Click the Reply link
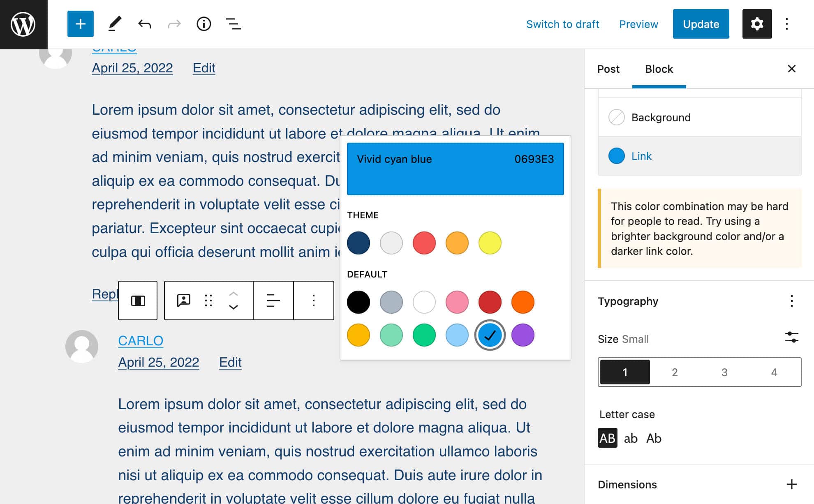This screenshot has width=814, height=504. 105,294
